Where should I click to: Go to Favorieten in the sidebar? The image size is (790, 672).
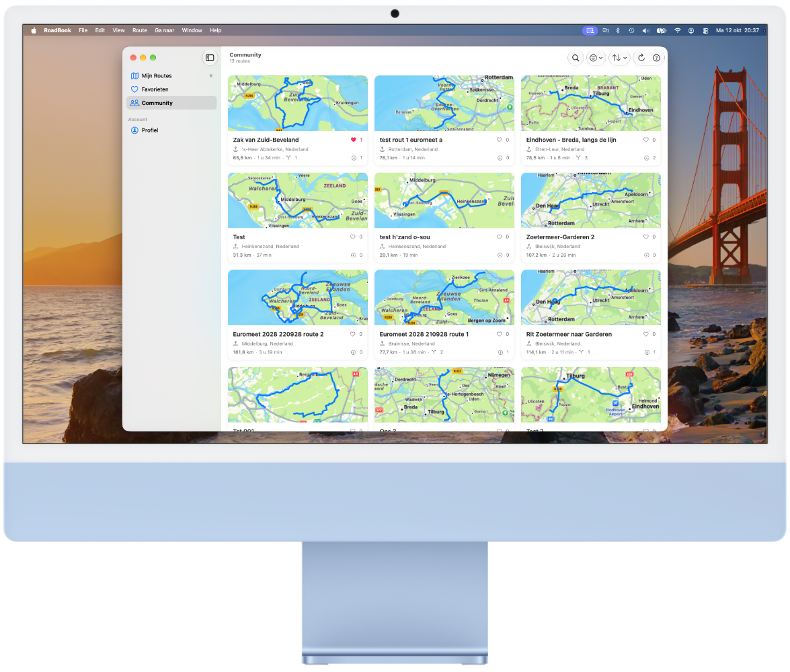point(171,89)
